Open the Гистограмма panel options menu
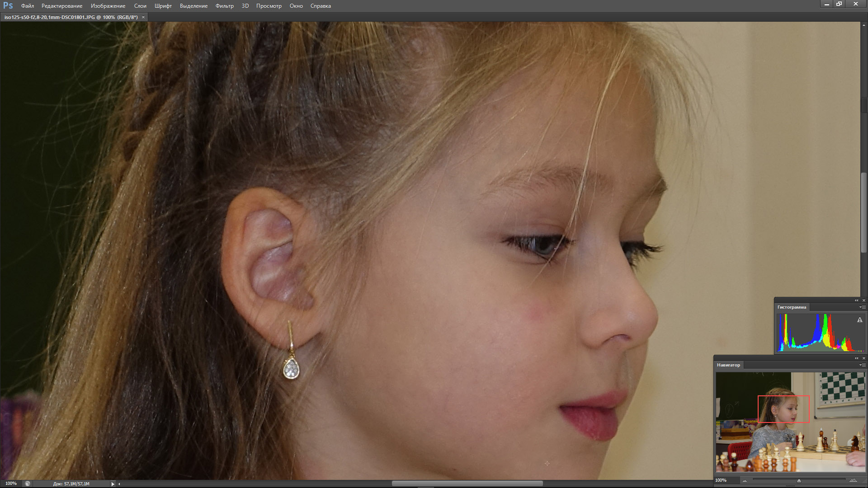868x488 pixels. click(x=862, y=307)
